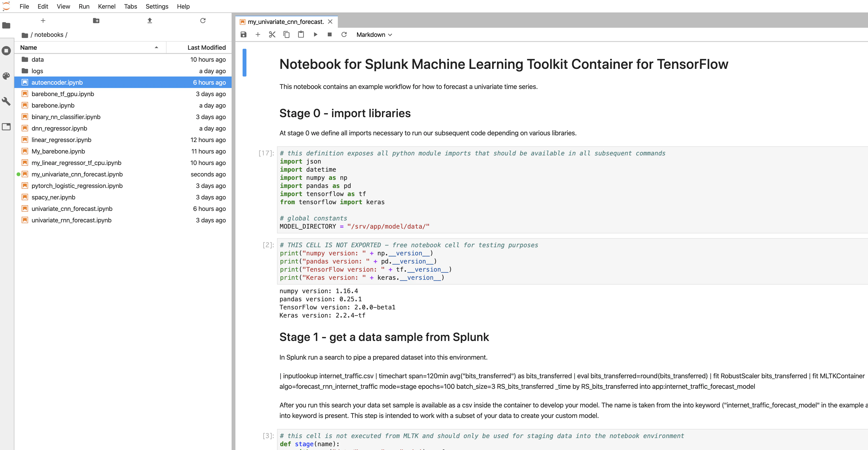Viewport: 868px width, 450px height.
Task: Open the Run menu
Action: pyautogui.click(x=84, y=6)
